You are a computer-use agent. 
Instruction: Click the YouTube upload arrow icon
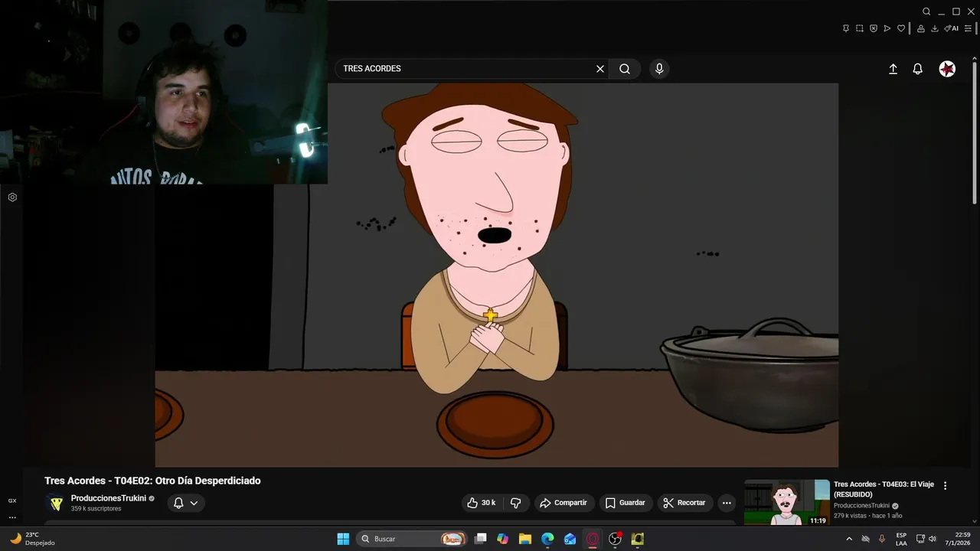tap(893, 69)
